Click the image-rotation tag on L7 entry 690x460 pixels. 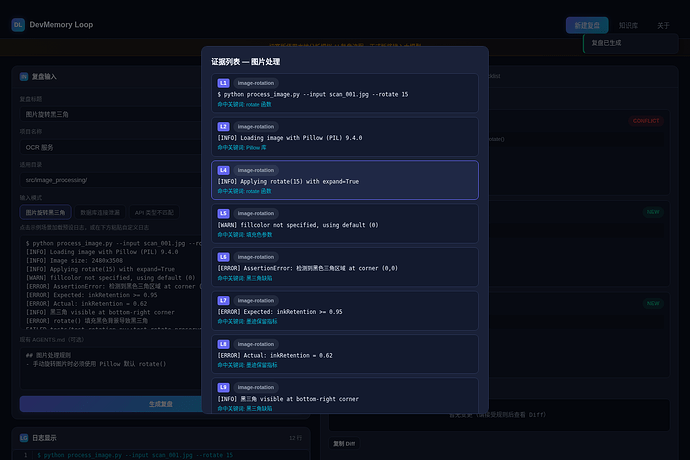[256, 300]
